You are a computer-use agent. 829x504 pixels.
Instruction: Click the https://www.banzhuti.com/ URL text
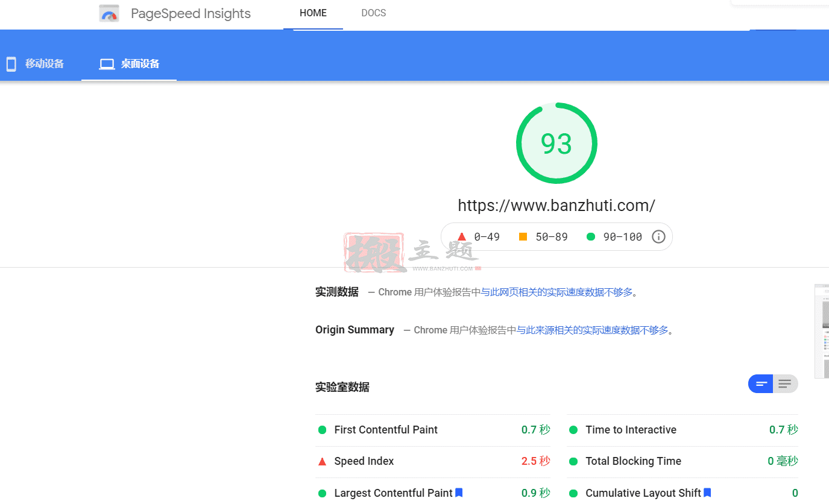click(x=556, y=206)
